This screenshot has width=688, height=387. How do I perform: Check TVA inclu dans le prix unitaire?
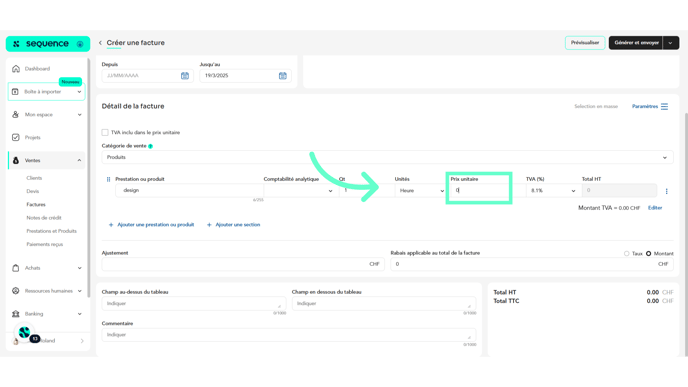105,133
